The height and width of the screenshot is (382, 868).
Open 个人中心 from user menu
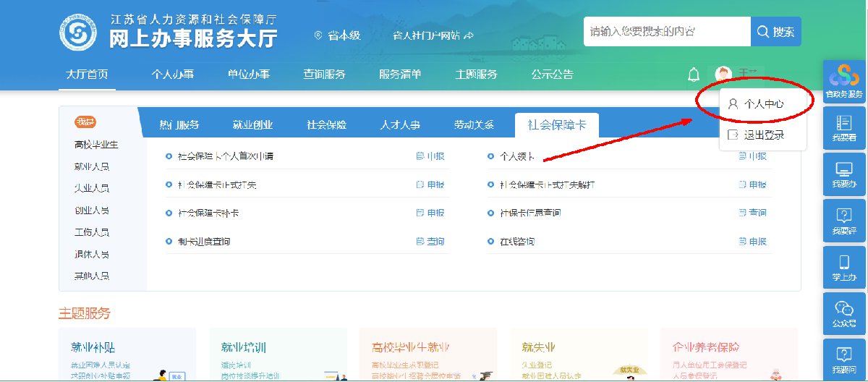click(763, 103)
